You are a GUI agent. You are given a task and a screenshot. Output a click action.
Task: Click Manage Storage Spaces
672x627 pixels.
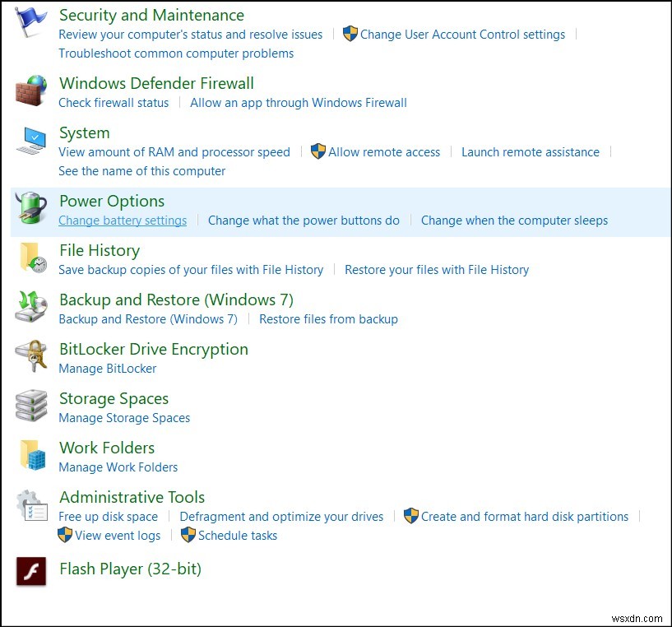tap(124, 417)
